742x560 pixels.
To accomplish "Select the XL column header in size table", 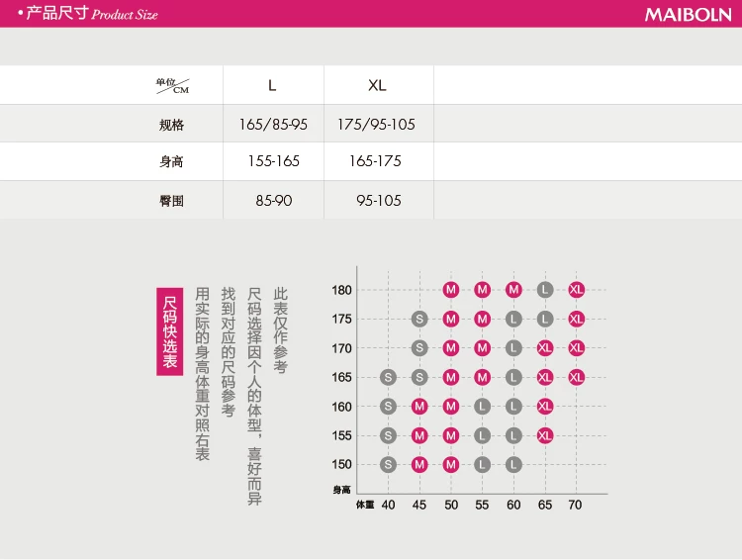I will (377, 86).
